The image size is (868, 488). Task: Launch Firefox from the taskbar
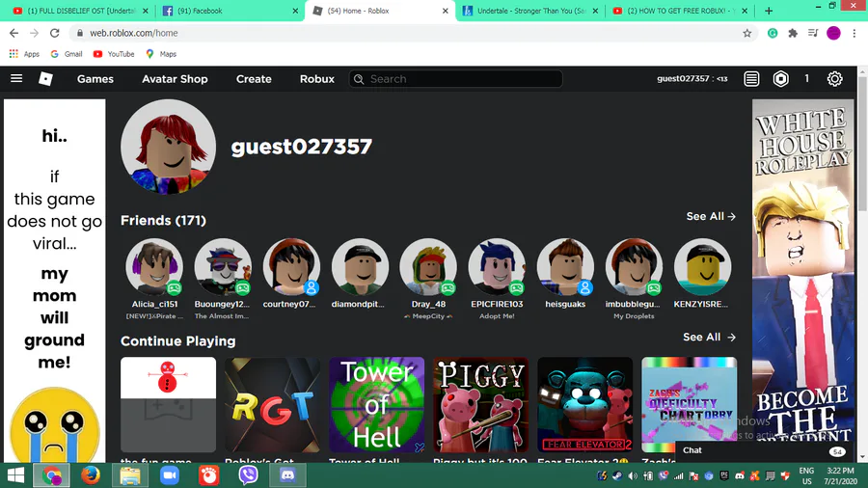point(91,475)
